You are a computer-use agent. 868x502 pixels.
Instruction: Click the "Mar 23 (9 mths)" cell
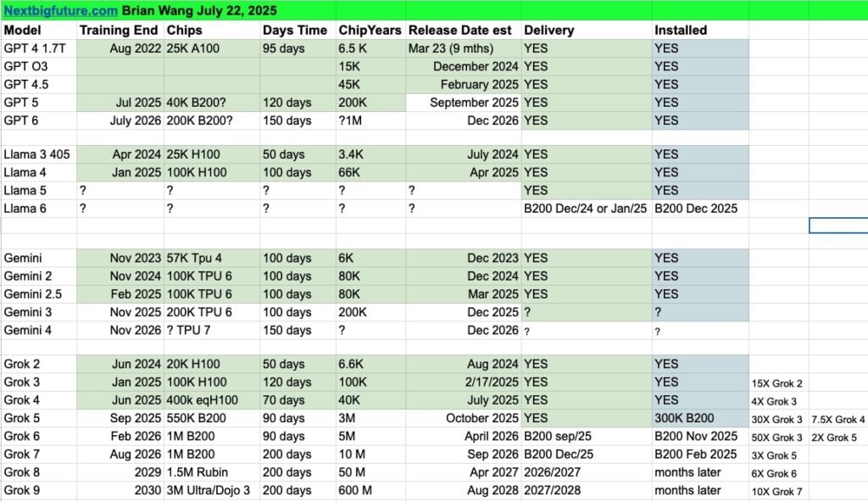pyautogui.click(x=464, y=48)
